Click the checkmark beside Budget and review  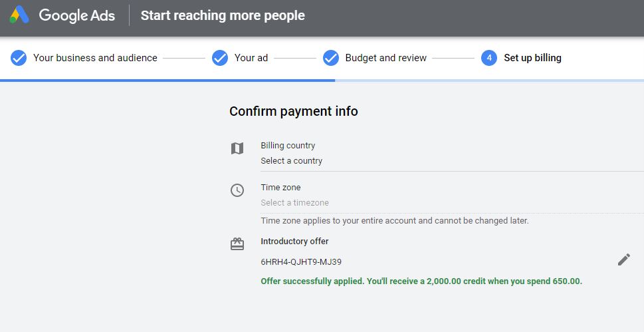click(x=330, y=58)
